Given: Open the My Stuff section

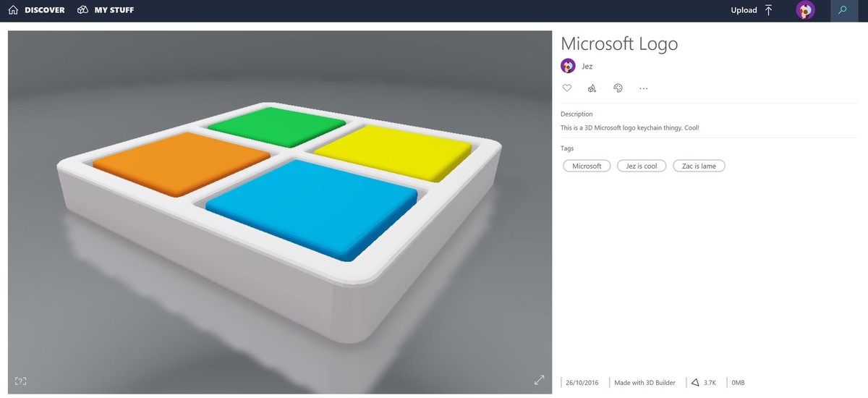Looking at the screenshot, I should 106,10.
